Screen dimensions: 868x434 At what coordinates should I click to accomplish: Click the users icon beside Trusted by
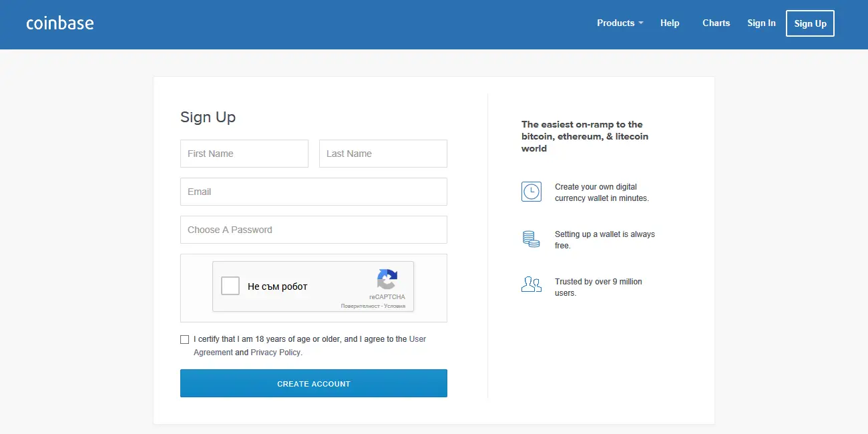click(x=531, y=284)
